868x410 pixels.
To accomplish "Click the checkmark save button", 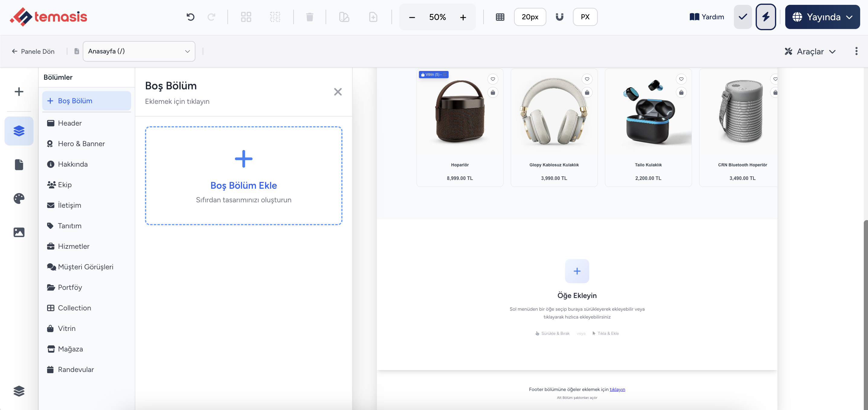I will pos(743,17).
